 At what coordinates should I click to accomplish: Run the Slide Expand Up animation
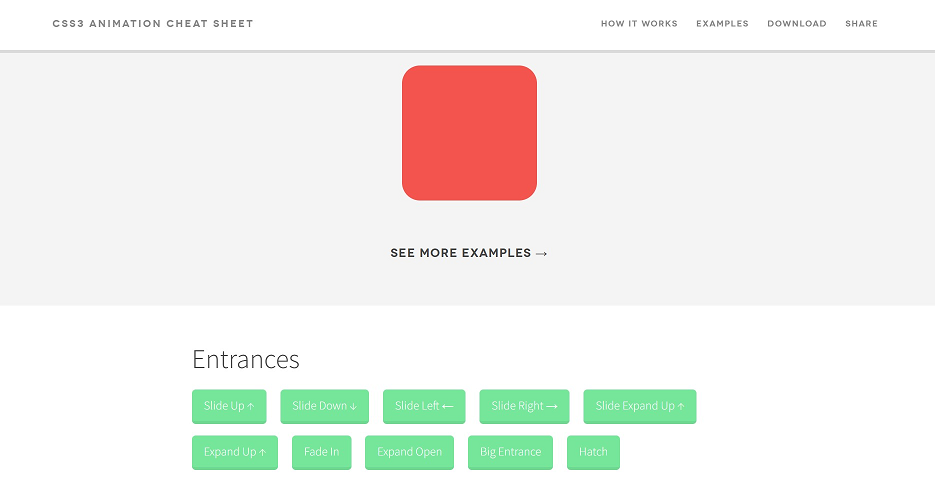(x=640, y=406)
